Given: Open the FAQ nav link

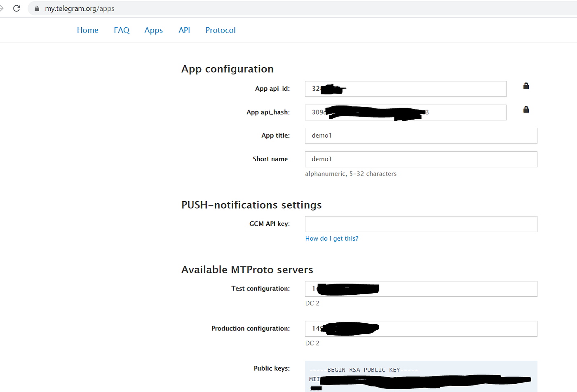Looking at the screenshot, I should 122,30.
